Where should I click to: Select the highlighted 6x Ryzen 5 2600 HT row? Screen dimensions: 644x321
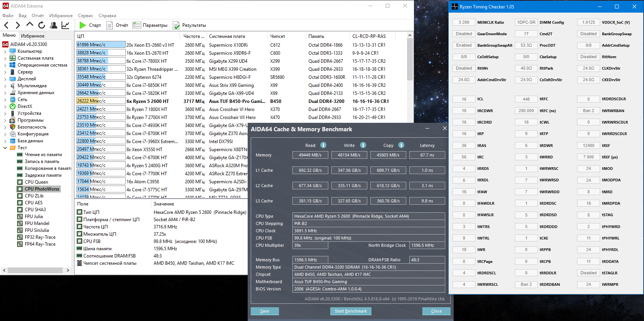(241, 101)
